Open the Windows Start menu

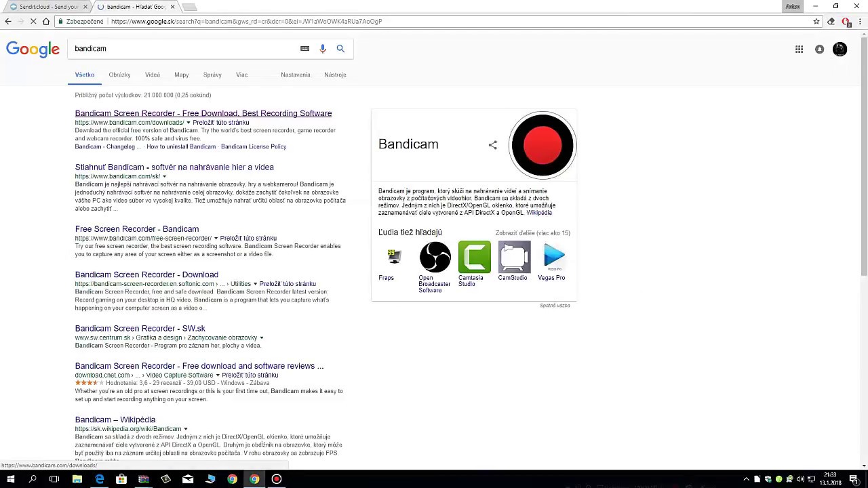click(11, 479)
